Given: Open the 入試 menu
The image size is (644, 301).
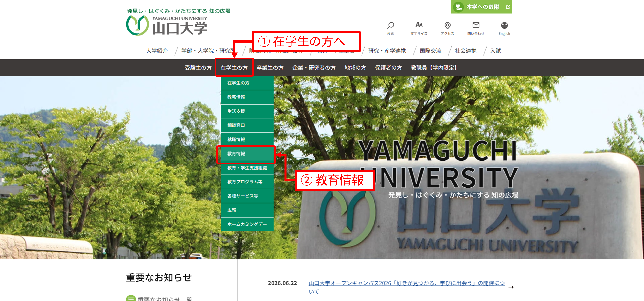Looking at the screenshot, I should 495,51.
